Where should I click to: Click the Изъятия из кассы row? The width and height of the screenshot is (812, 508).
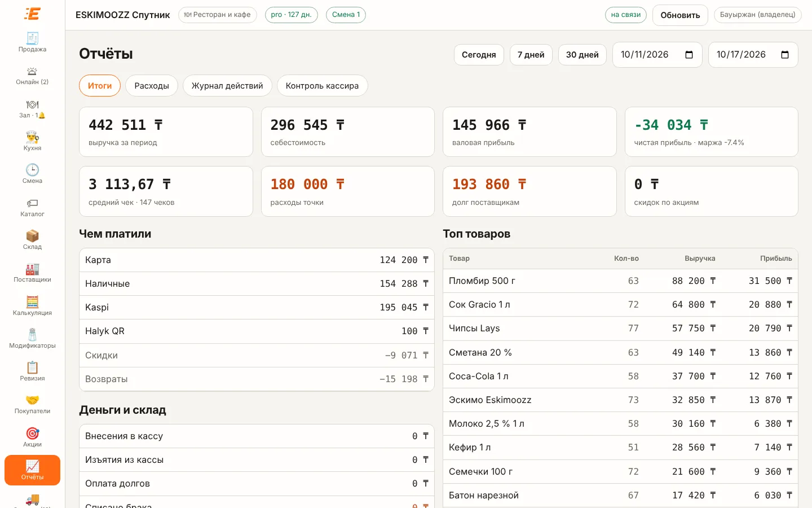click(x=257, y=459)
